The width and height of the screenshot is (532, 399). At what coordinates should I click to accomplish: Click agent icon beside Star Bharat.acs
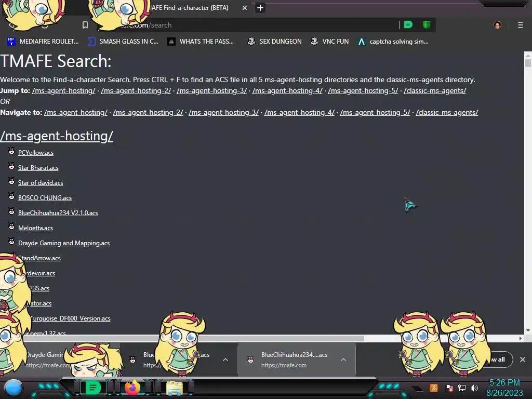click(x=11, y=166)
